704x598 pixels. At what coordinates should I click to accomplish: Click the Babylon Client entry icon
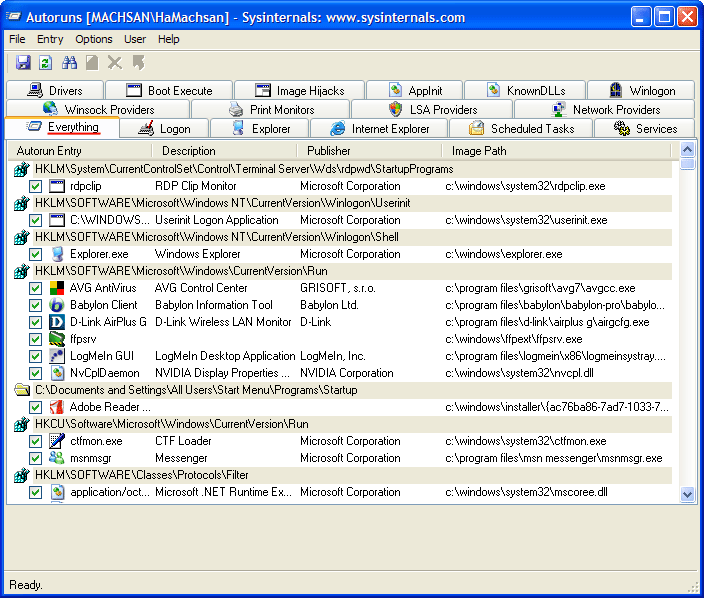57,305
